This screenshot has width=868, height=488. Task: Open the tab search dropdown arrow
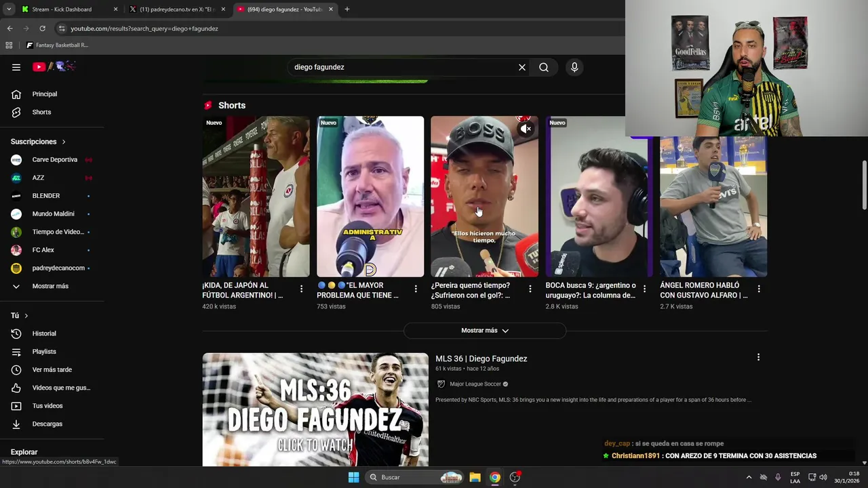click(9, 9)
